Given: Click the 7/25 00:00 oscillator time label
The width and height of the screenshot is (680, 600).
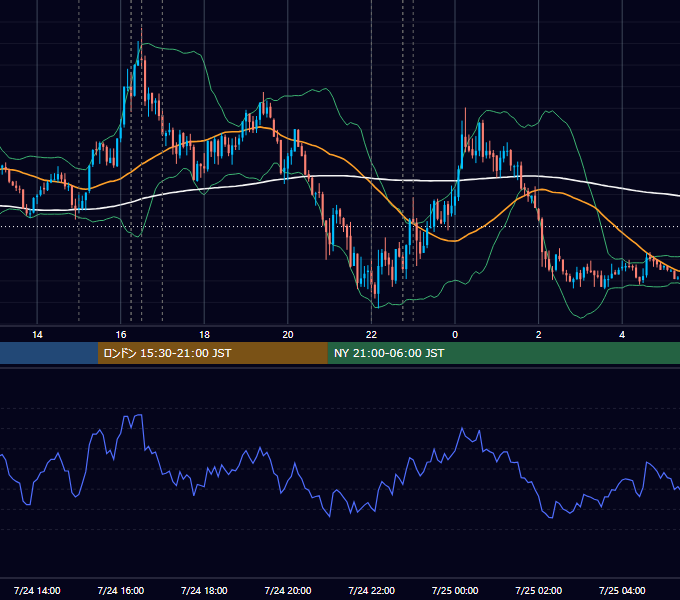Looking at the screenshot, I should pos(455,590).
